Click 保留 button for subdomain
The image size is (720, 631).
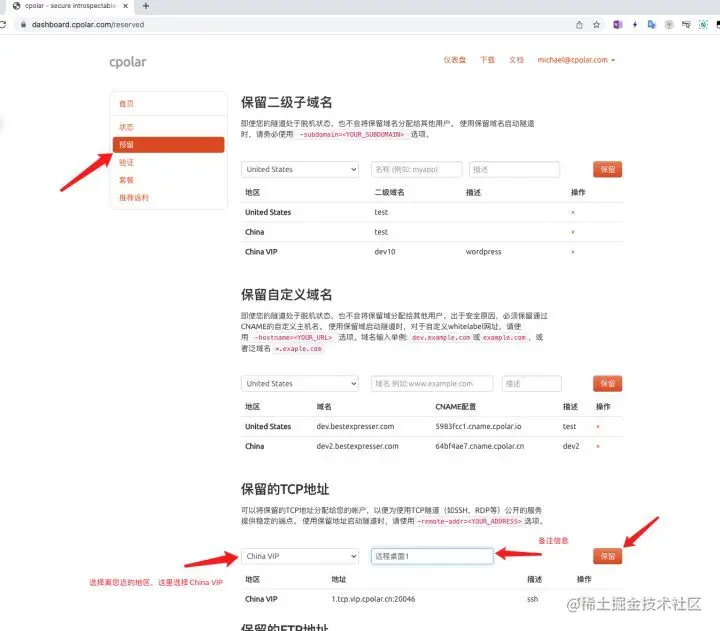pyautogui.click(x=608, y=169)
